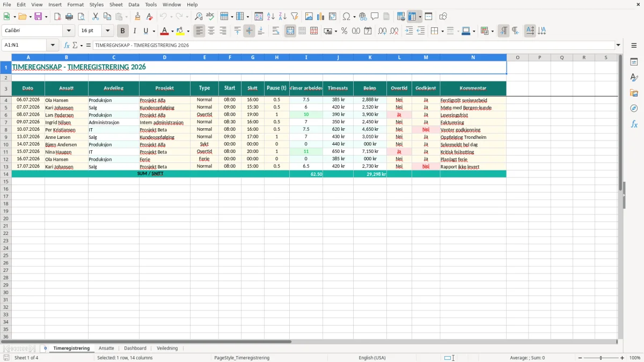This screenshot has height=362, width=644.
Task: Select cell with 'Ferdigstilt sveisearbeid'
Action: pyautogui.click(x=473, y=100)
